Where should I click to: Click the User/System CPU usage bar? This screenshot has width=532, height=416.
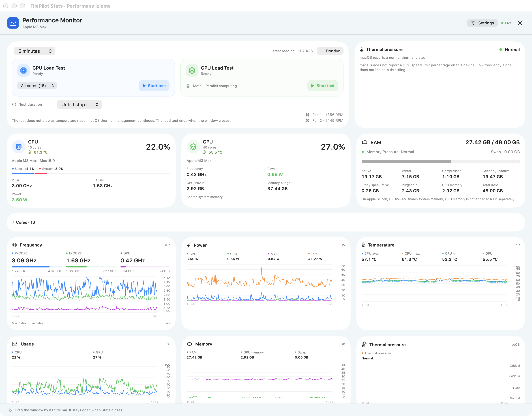91,174
